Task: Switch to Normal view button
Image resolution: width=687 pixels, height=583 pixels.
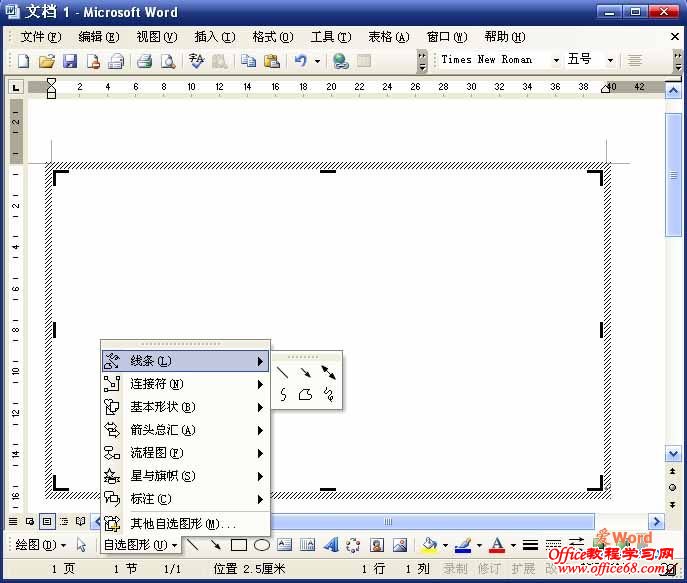Action: [14, 521]
